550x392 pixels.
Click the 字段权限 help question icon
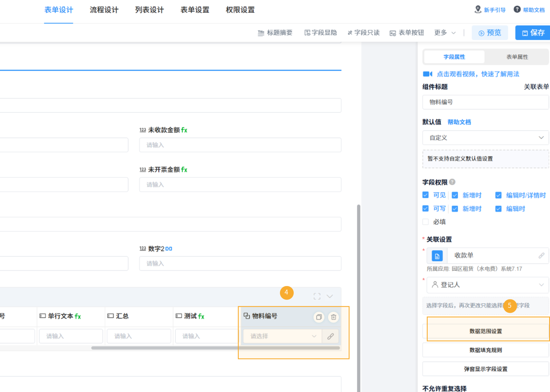(x=452, y=182)
